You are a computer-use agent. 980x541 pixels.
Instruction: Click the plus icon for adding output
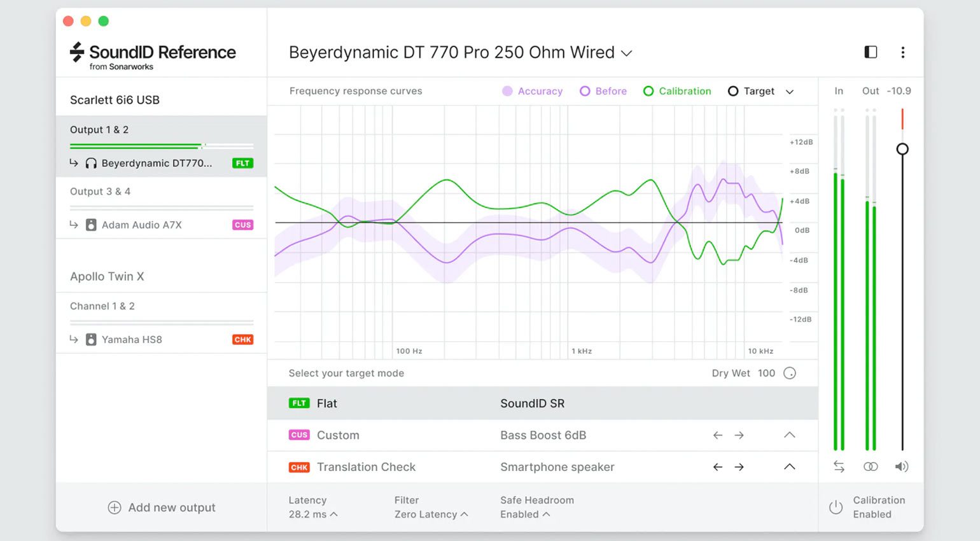click(115, 508)
